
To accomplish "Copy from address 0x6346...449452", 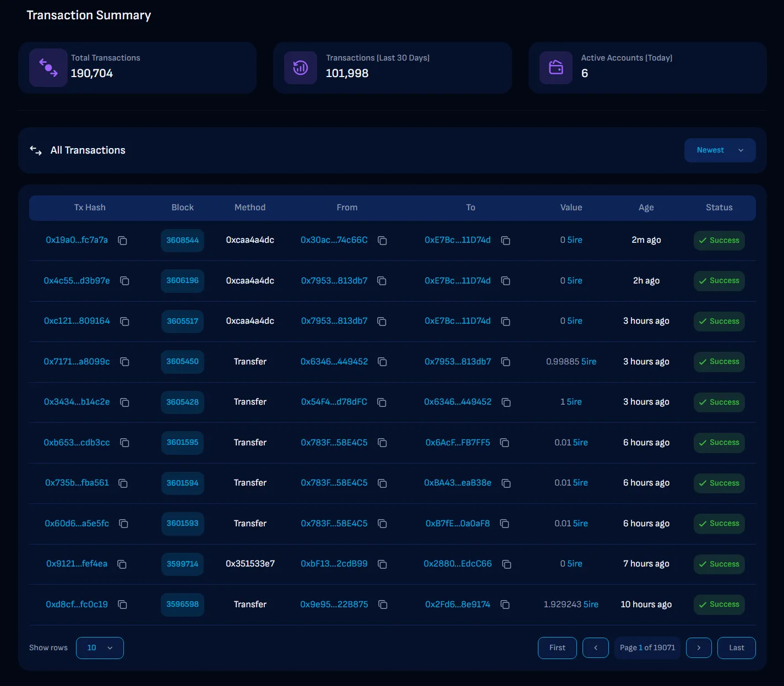I will 383,362.
